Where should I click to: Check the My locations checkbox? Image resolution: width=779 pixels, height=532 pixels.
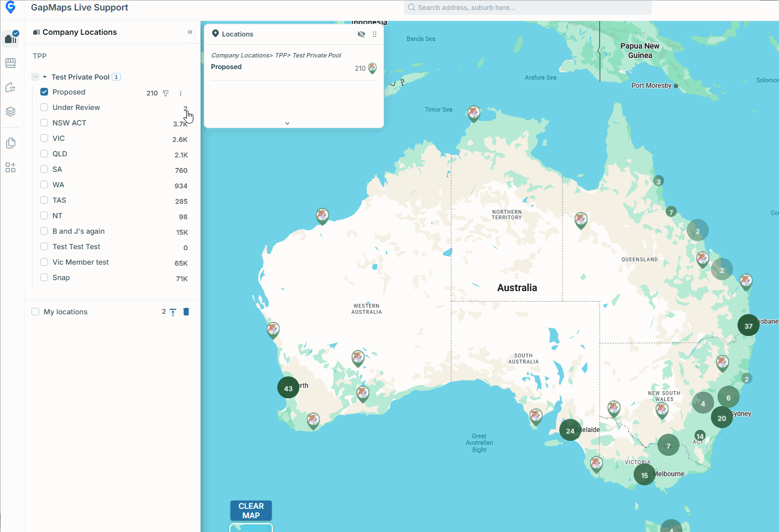(x=35, y=312)
